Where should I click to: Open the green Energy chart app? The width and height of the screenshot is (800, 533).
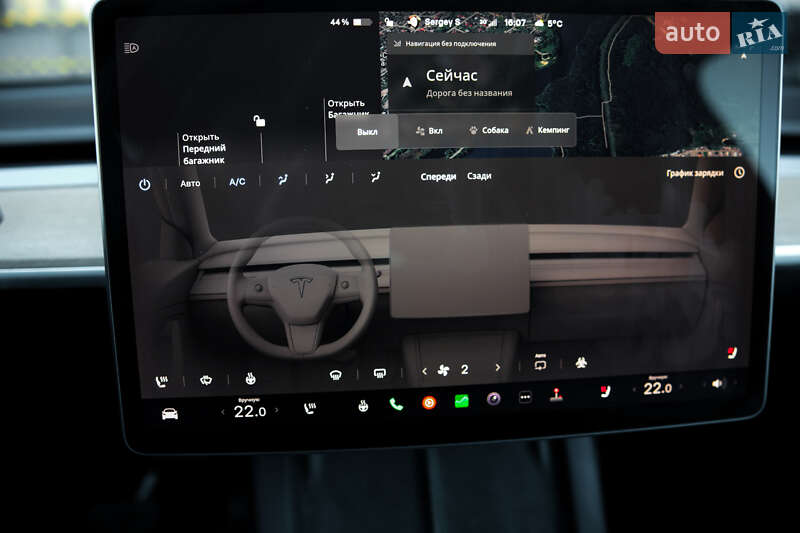(x=462, y=401)
